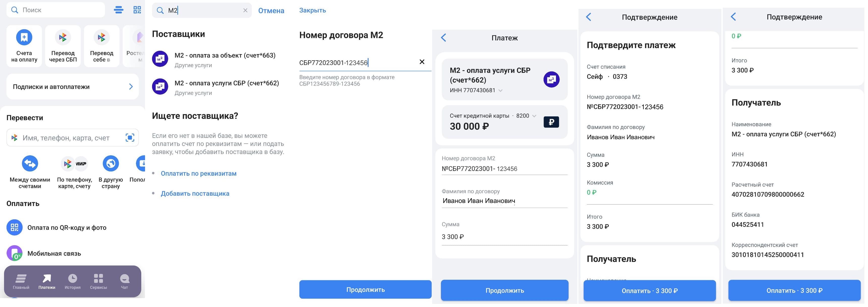Image resolution: width=868 pixels, height=307 pixels.
Task: Open the QR scanner icon beside search
Action: coord(137,10)
